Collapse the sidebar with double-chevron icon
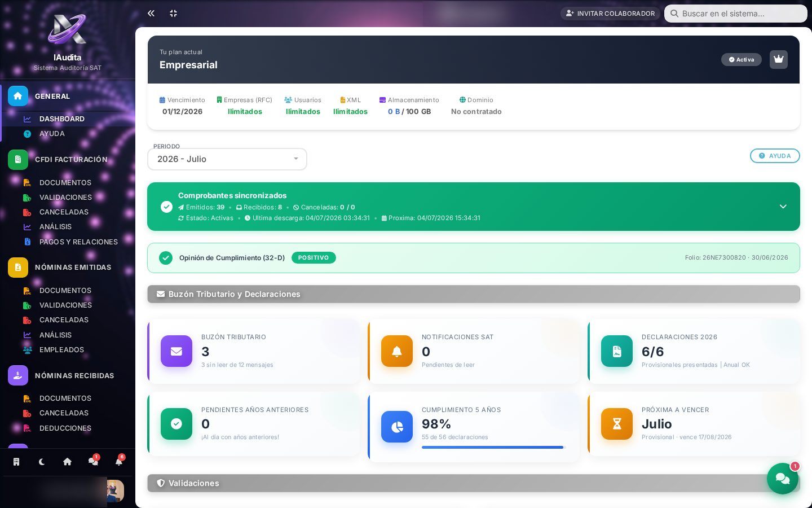 151,13
